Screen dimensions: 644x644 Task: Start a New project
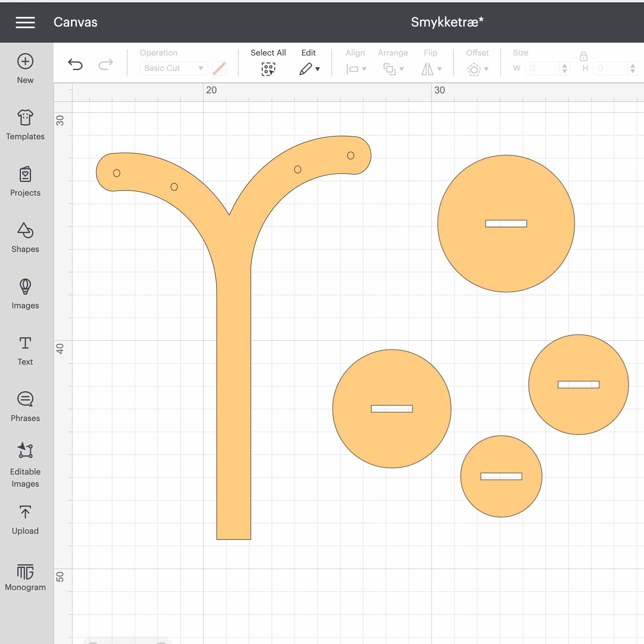25,69
